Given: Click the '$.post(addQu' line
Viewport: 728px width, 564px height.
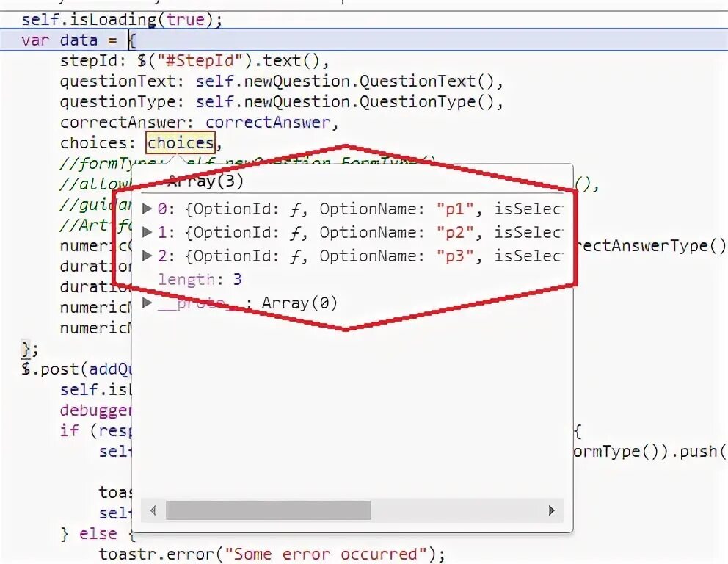Looking at the screenshot, I should (76, 369).
